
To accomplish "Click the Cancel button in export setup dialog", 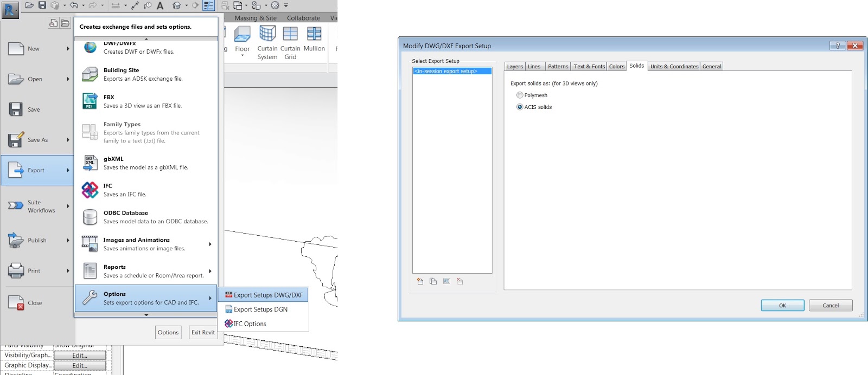I will (831, 305).
